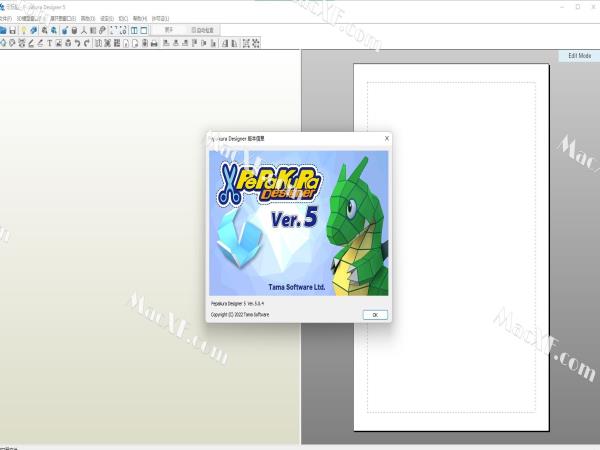Select the Input Text 'T' tool

pos(49,43)
